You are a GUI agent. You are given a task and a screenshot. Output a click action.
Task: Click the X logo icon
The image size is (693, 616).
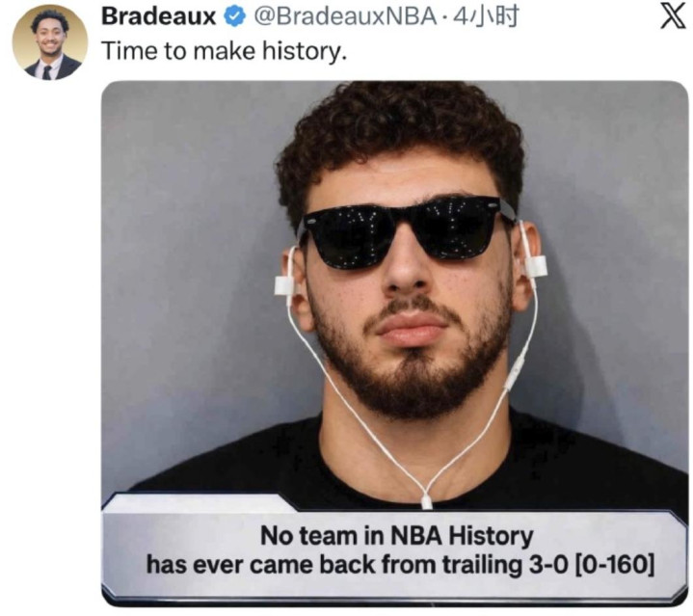point(674,16)
